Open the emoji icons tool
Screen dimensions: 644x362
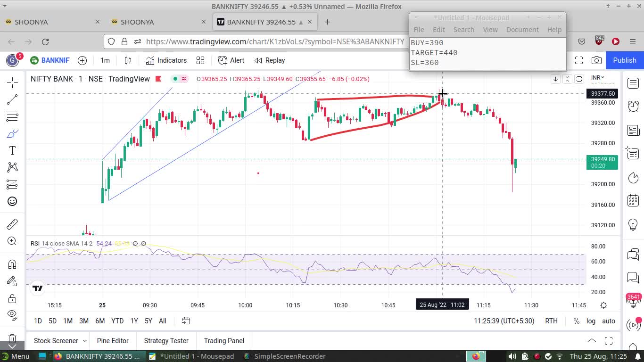point(13,201)
